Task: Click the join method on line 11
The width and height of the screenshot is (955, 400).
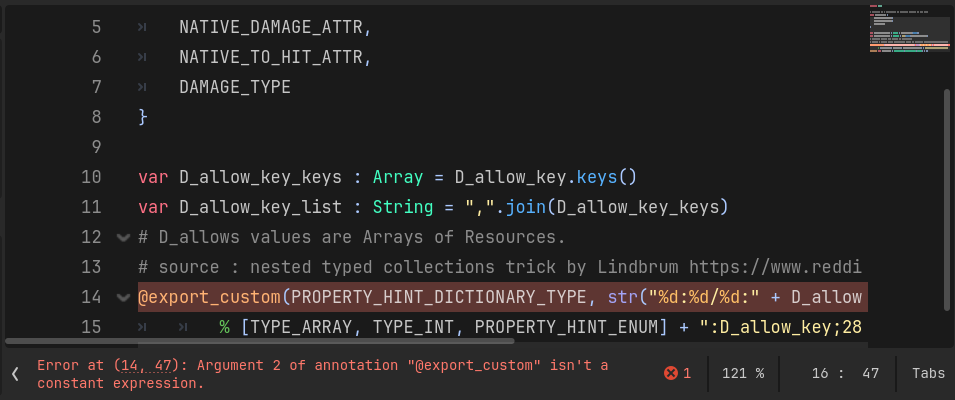Action: 520,208
